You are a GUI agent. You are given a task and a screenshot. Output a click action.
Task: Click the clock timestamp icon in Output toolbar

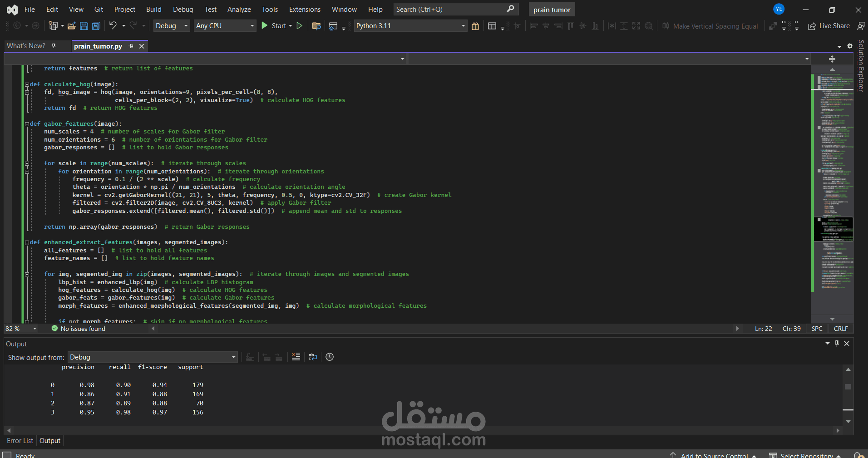(330, 357)
